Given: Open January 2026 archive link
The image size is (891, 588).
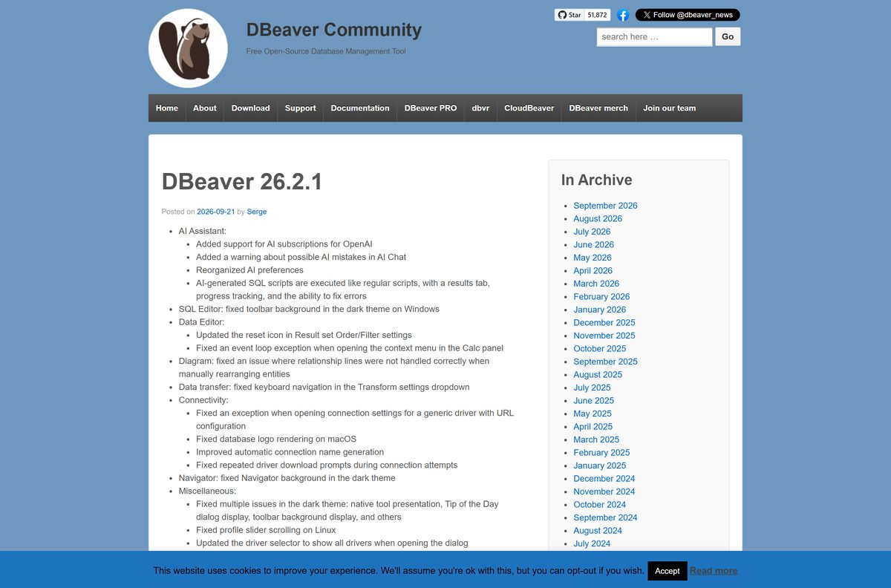Looking at the screenshot, I should [600, 310].
